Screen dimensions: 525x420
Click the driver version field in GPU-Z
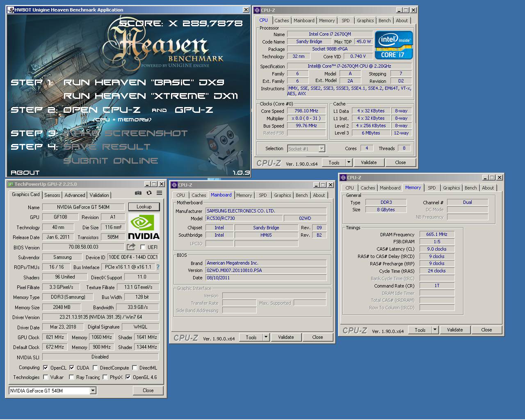(x=100, y=317)
